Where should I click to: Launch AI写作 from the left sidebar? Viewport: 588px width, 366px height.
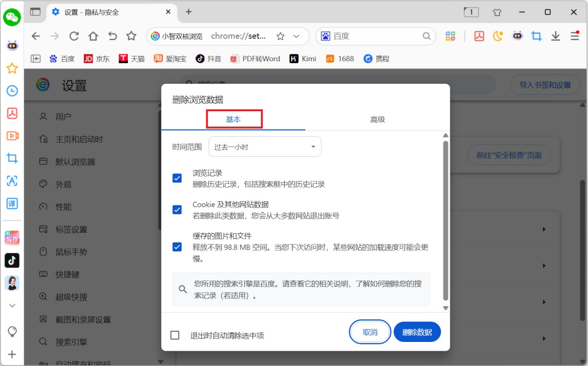[12, 238]
